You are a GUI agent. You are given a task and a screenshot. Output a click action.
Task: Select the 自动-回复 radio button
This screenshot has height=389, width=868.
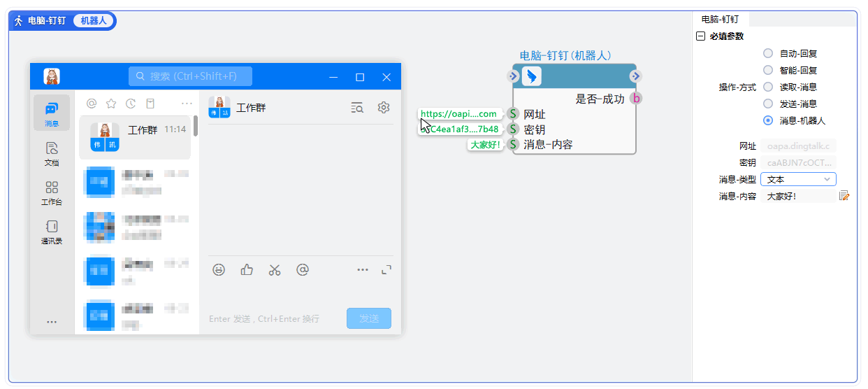click(768, 53)
